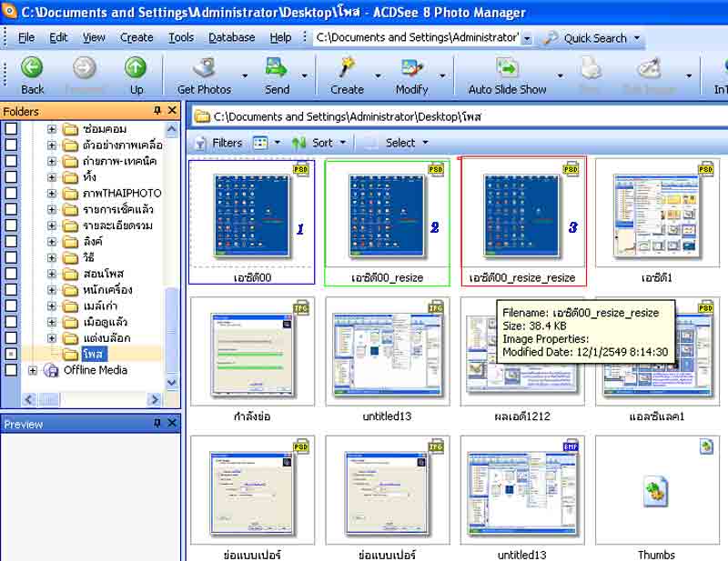Open the Database menu
The image size is (728, 561).
232,37
